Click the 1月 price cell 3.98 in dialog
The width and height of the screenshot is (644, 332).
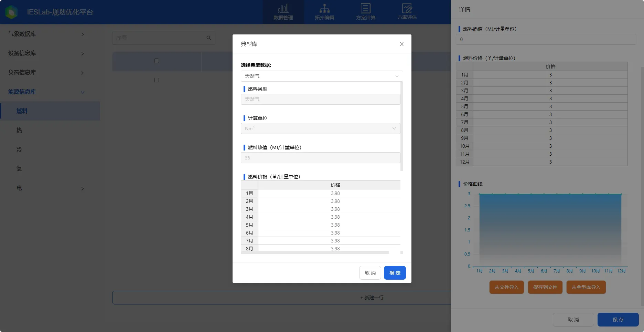point(329,193)
